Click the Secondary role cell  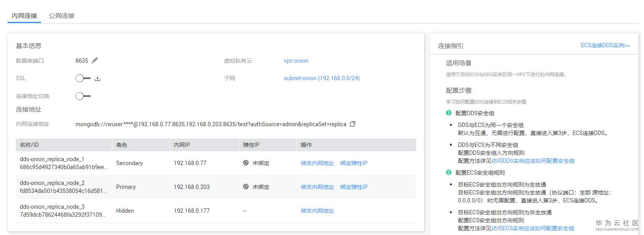129,163
